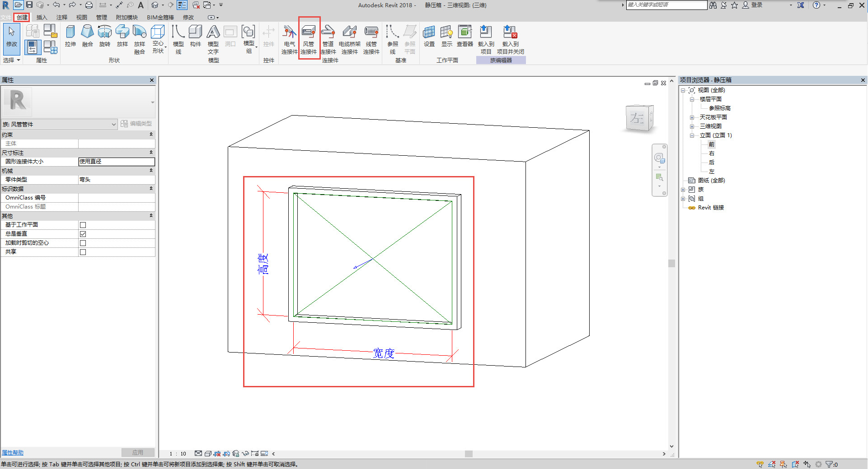Select the 旋转 revolve tool

point(105,36)
